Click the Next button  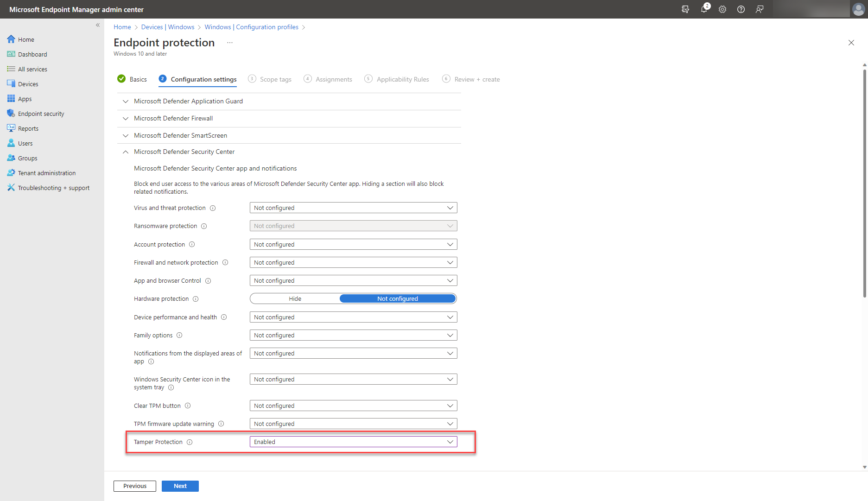pos(180,486)
